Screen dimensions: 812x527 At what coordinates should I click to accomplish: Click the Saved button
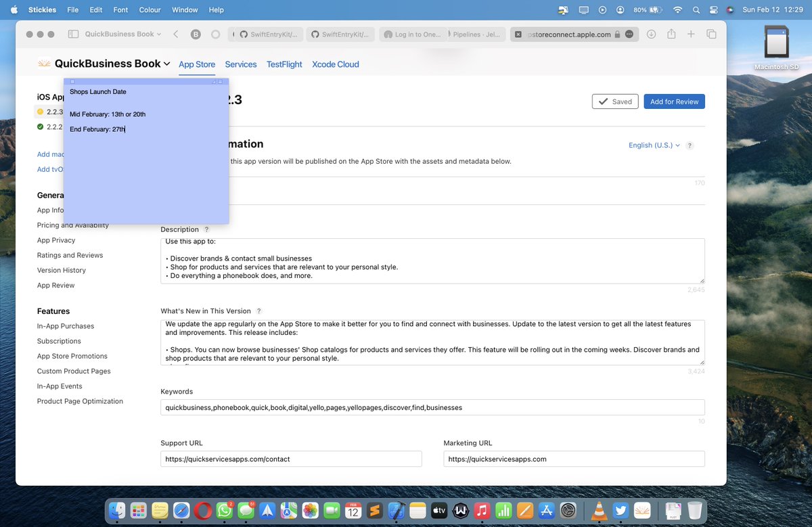[x=615, y=101]
